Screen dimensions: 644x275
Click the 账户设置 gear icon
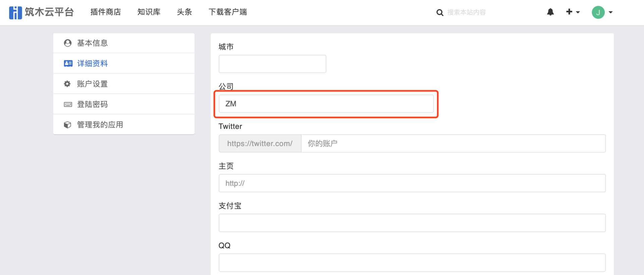[67, 84]
